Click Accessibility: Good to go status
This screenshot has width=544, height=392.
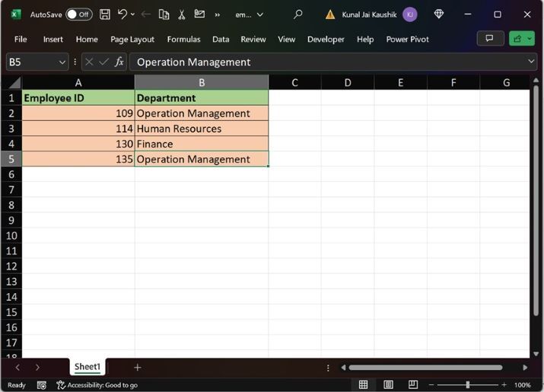point(97,385)
